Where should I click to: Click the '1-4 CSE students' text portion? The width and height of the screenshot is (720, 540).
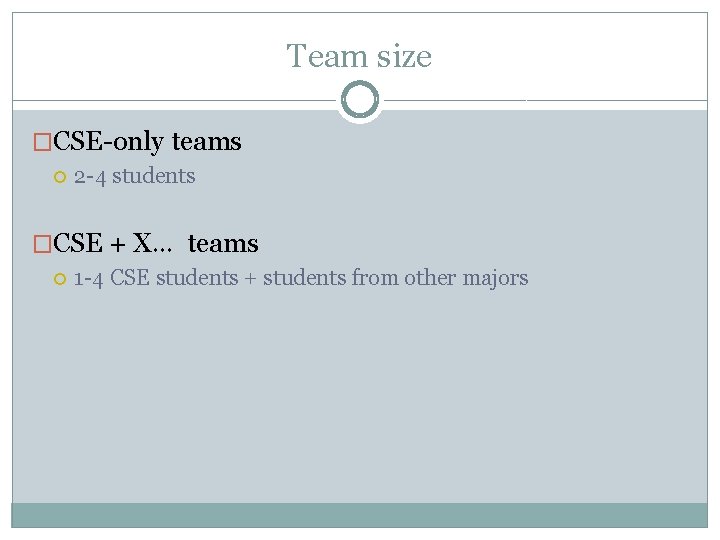point(156,278)
